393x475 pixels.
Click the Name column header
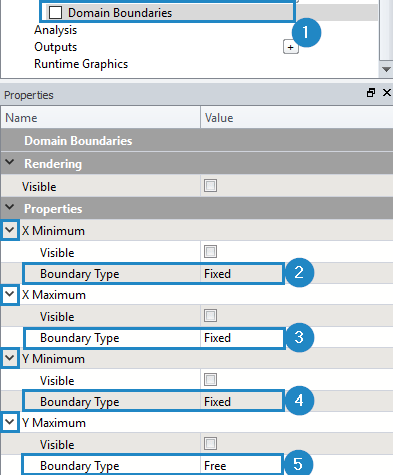[100, 118]
